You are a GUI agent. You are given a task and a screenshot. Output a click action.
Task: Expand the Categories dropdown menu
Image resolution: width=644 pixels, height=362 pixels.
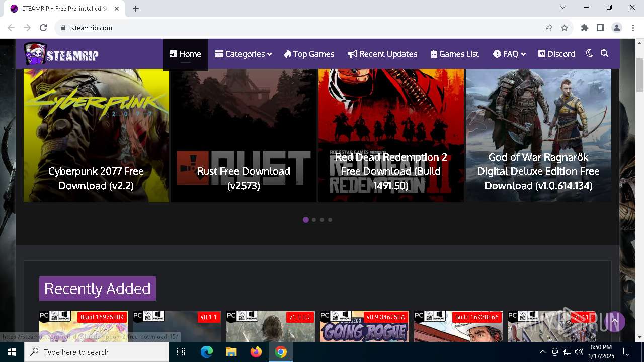pos(244,54)
